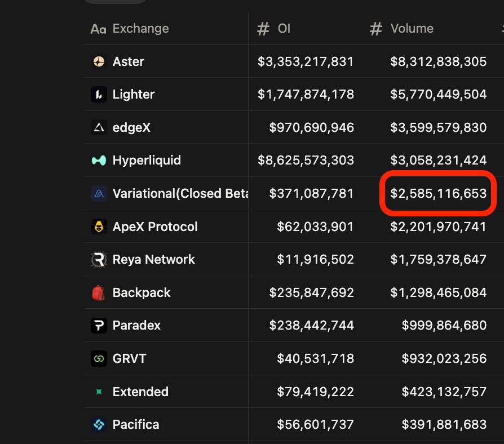Click Extended volume $423,132,757
The height and width of the screenshot is (444, 504).
[444, 392]
